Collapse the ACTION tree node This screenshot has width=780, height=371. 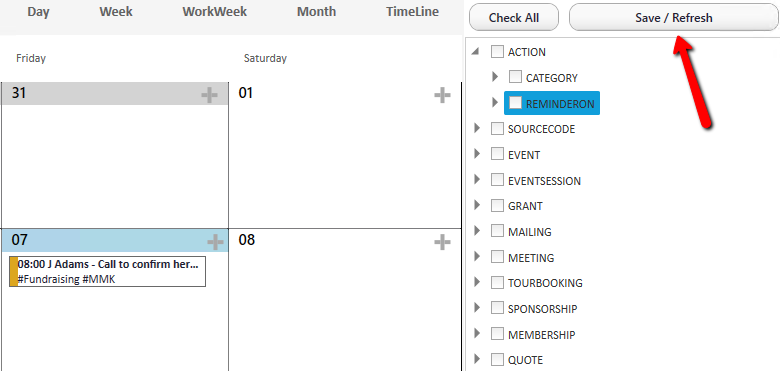[476, 52]
